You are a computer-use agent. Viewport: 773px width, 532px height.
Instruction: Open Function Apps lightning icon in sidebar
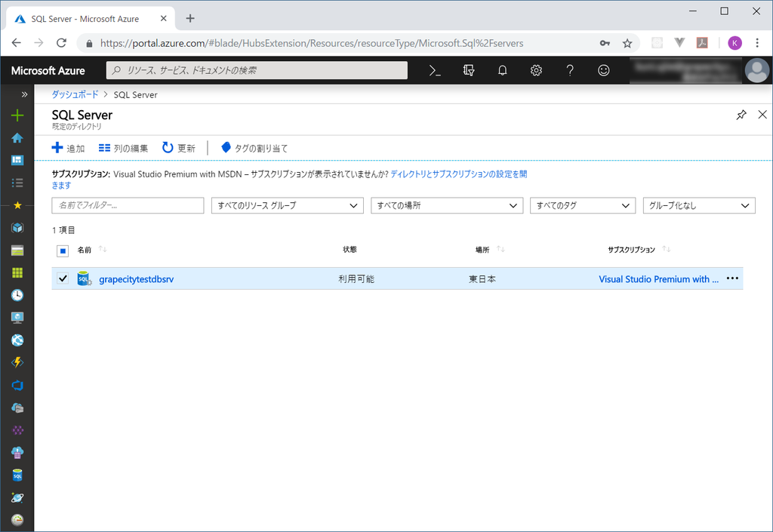17,362
